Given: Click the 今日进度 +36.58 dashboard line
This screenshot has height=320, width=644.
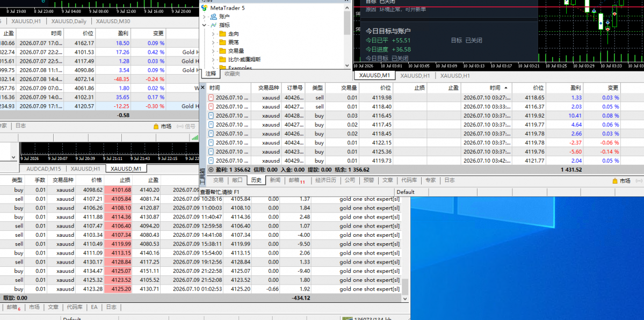Looking at the screenshot, I should pos(388,49).
